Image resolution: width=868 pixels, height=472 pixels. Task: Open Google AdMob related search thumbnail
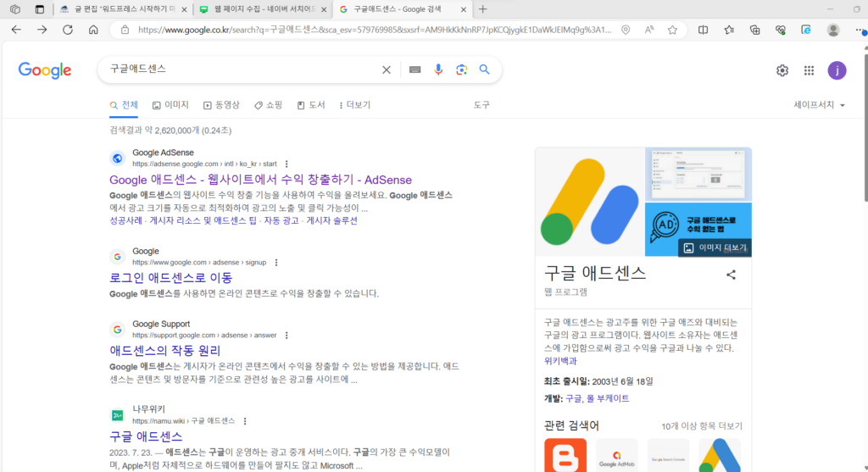(617, 455)
